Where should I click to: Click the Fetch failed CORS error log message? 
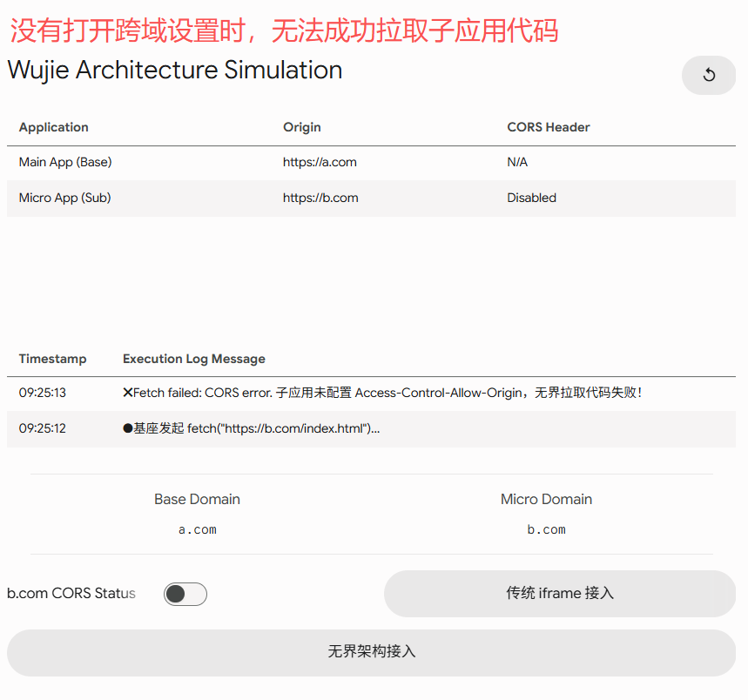pyautogui.click(x=382, y=393)
